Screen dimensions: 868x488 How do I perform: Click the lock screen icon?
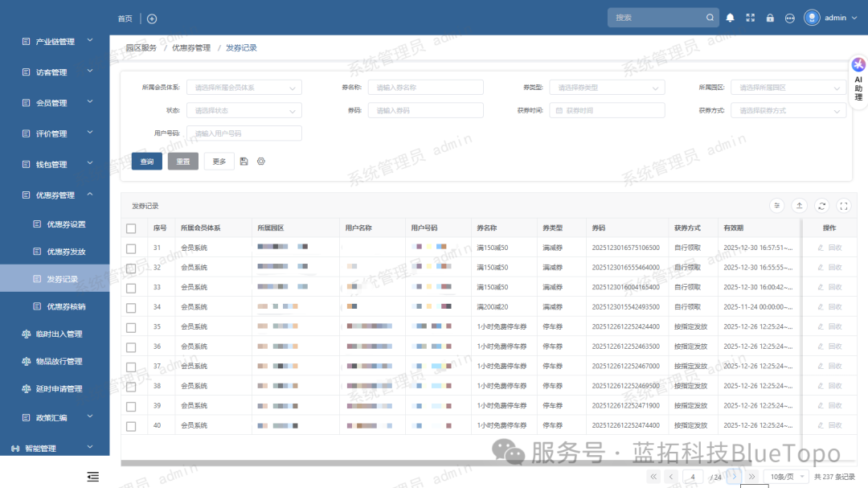point(770,18)
